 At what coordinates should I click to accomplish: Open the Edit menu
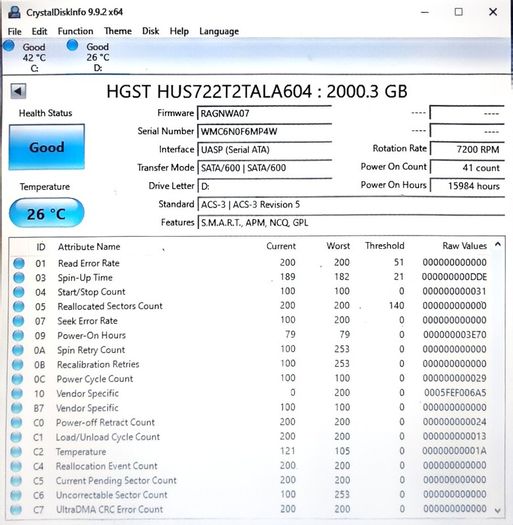39,31
